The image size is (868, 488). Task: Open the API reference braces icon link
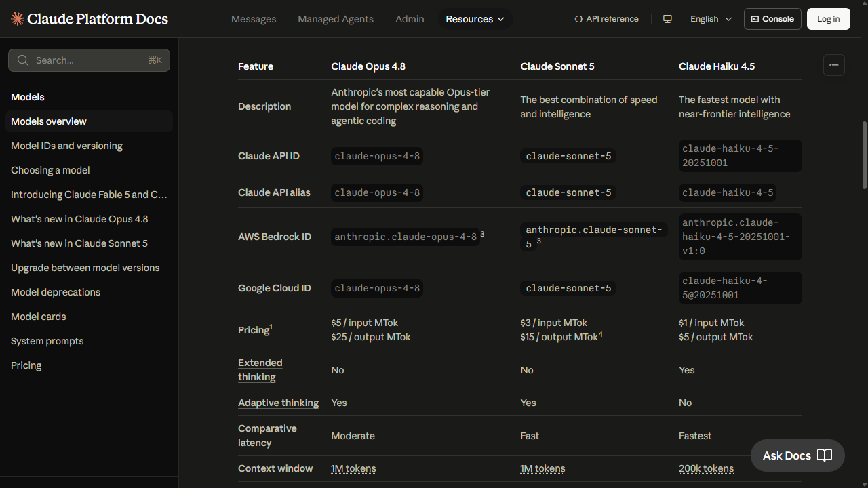(x=578, y=19)
